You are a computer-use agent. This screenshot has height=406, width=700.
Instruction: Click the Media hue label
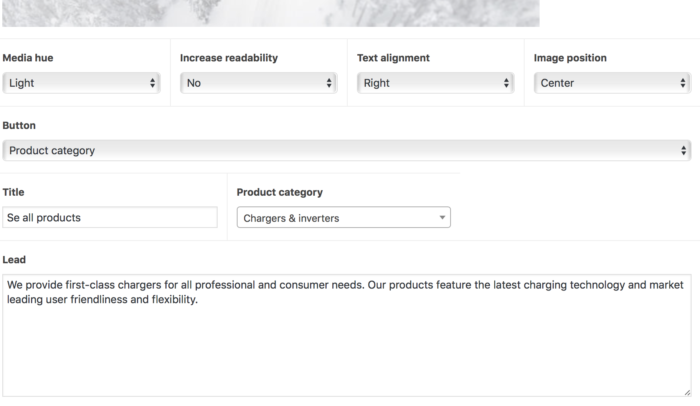[x=30, y=58]
